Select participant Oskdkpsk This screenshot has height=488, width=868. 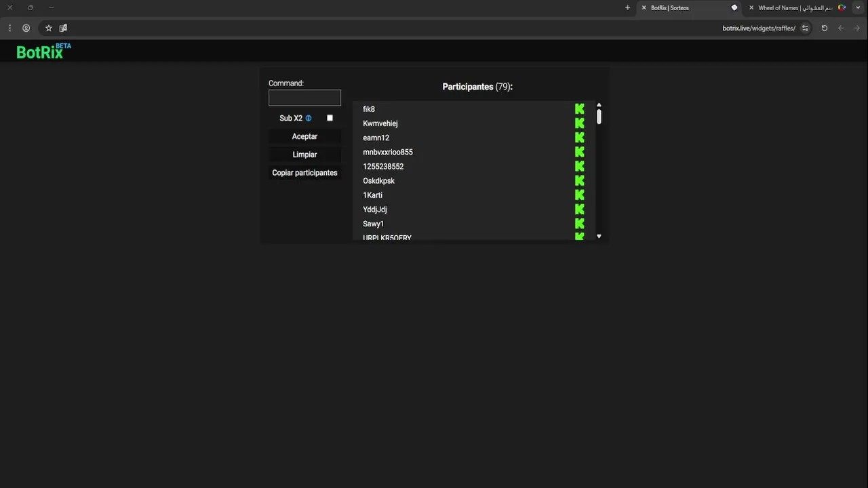pyautogui.click(x=379, y=181)
